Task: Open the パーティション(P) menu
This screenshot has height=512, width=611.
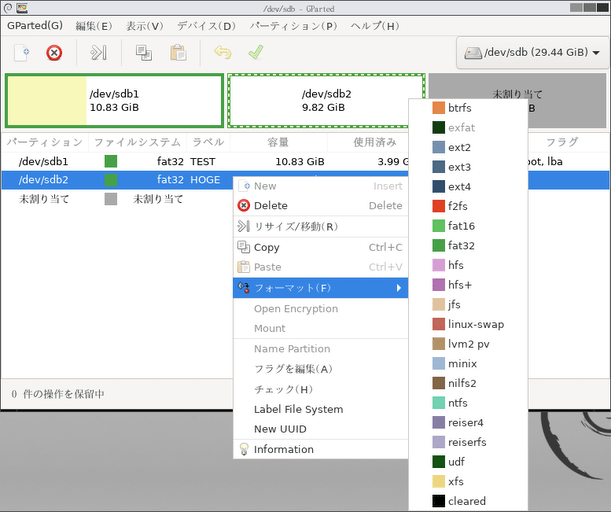Action: 293,26
